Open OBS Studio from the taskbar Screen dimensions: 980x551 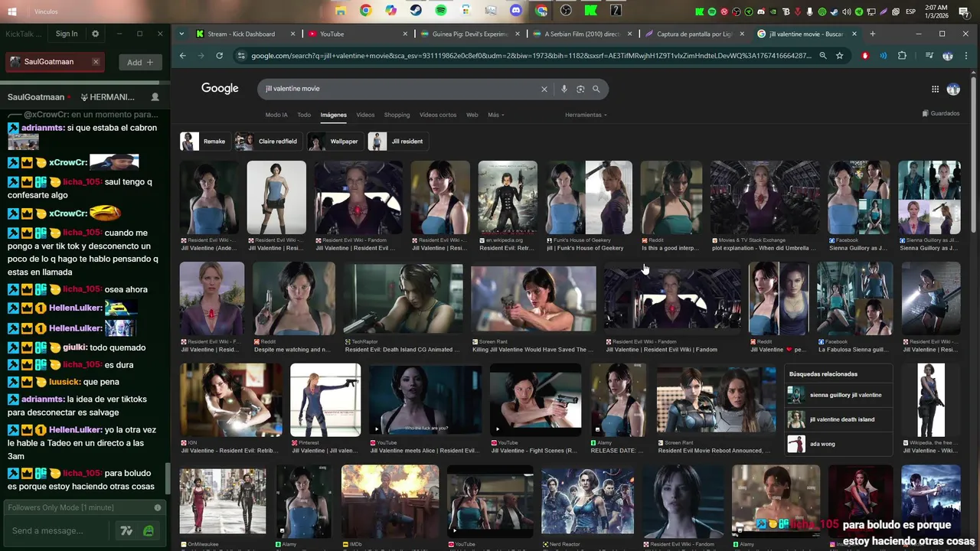coord(566,11)
